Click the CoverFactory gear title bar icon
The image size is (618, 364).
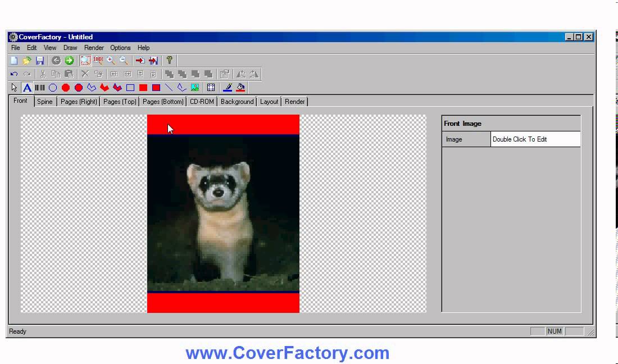(x=13, y=37)
